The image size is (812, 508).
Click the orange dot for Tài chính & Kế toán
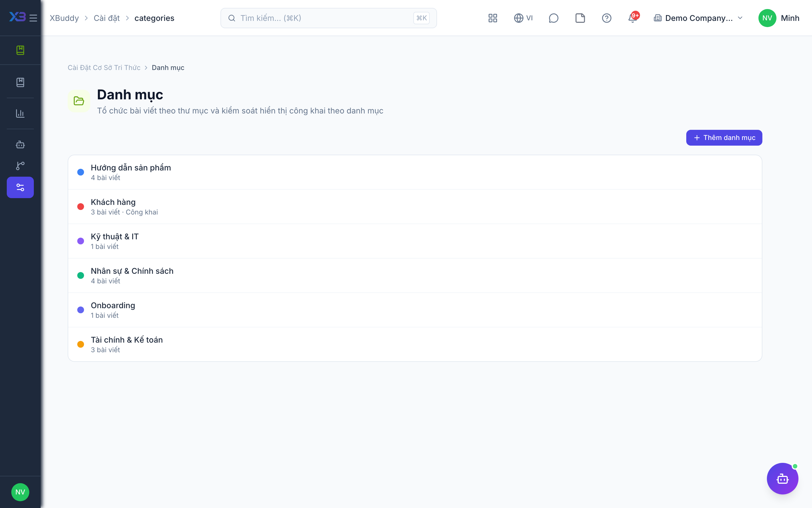pyautogui.click(x=81, y=344)
